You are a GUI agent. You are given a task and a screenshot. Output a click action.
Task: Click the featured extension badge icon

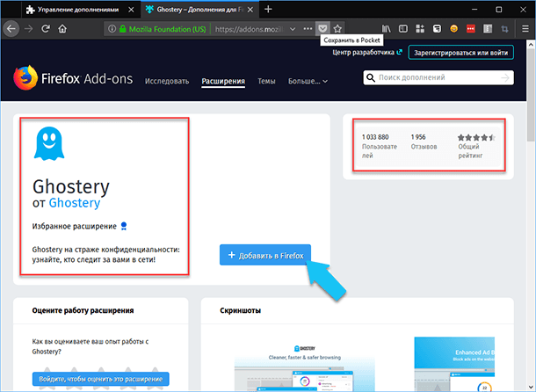124,226
